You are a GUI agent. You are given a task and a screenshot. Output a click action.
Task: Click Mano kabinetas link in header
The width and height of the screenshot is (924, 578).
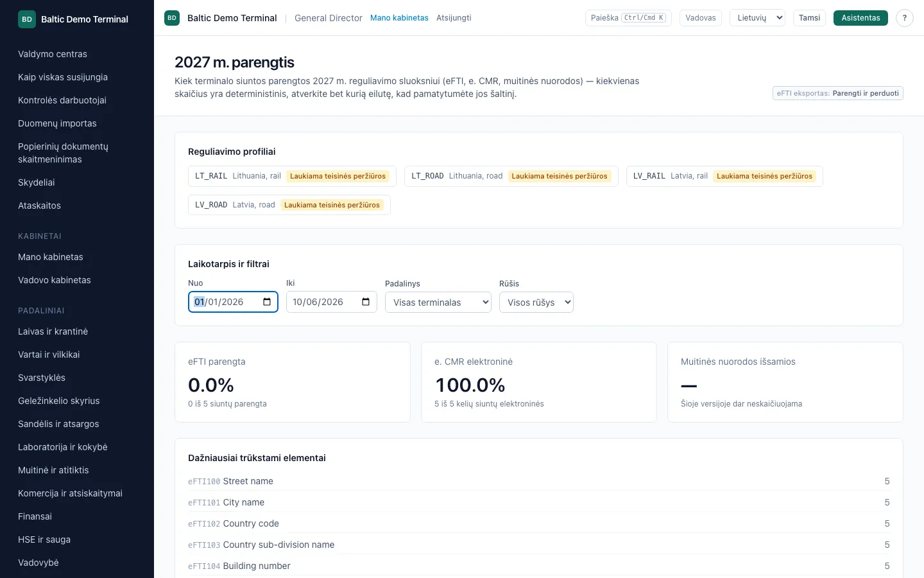pos(399,18)
